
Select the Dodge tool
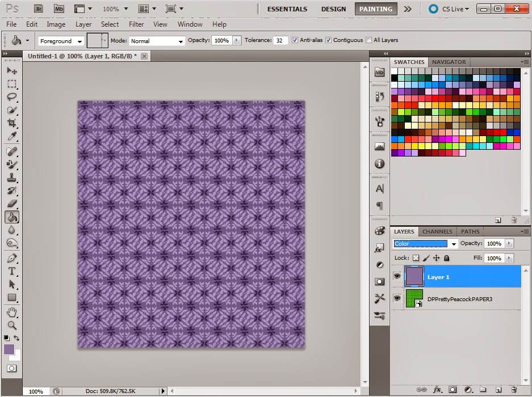pyautogui.click(x=12, y=243)
